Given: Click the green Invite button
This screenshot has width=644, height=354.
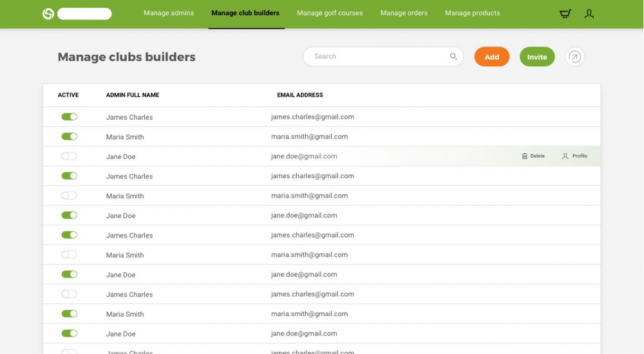Looking at the screenshot, I should coord(536,57).
